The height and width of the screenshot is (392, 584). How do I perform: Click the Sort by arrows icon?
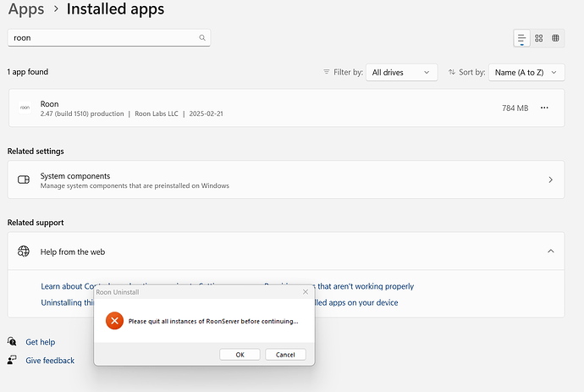pyautogui.click(x=451, y=72)
